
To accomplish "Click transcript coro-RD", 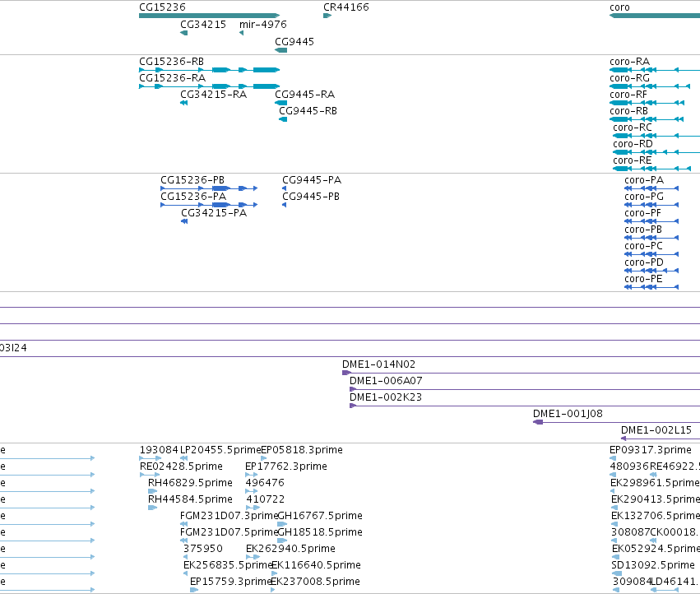I will tap(656, 152).
